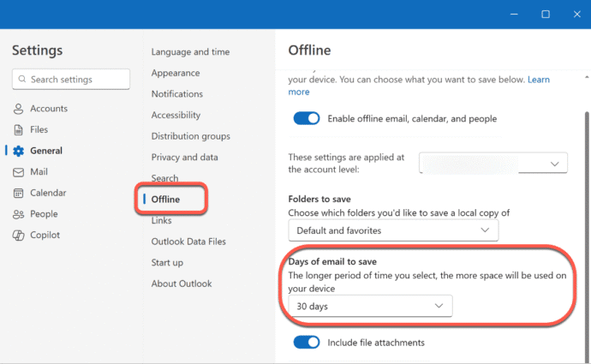Click the Files document icon

(18, 130)
